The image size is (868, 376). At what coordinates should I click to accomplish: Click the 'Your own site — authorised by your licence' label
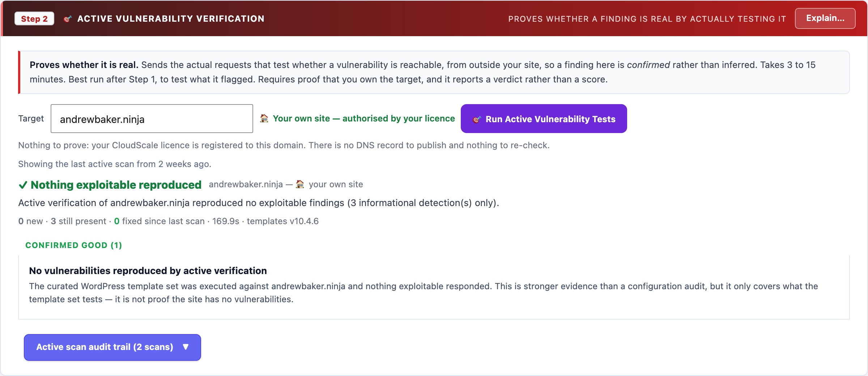coord(364,119)
